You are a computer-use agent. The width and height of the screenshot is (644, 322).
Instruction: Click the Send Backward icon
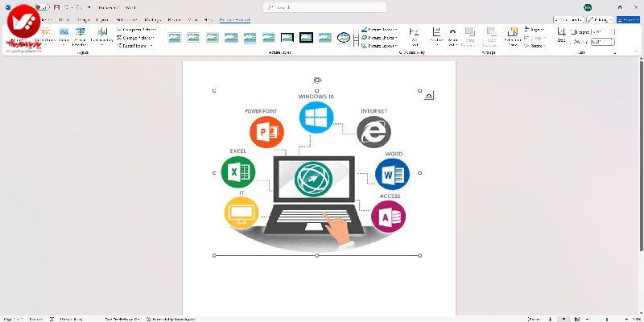tap(491, 32)
